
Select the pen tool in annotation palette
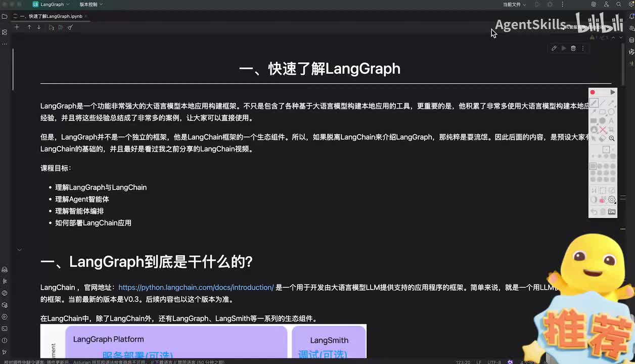click(594, 103)
